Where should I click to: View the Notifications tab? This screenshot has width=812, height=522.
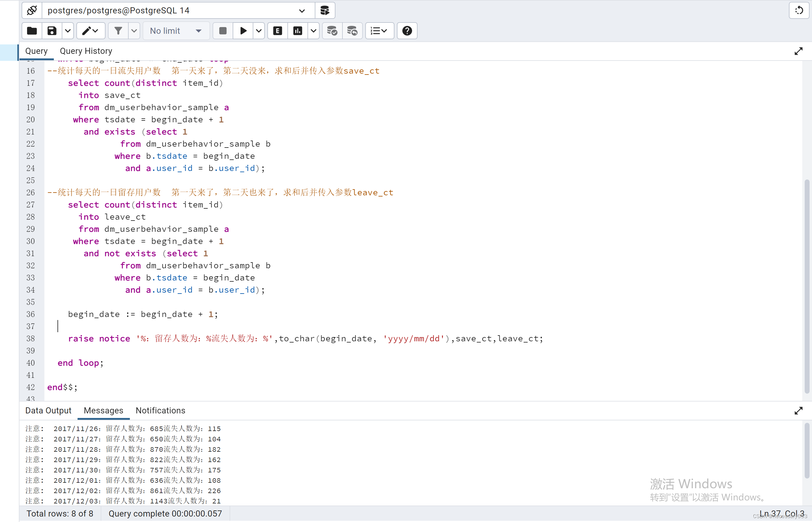(160, 410)
